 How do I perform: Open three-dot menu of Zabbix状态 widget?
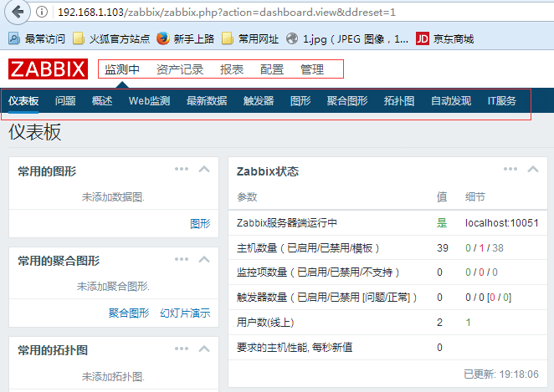[510, 169]
